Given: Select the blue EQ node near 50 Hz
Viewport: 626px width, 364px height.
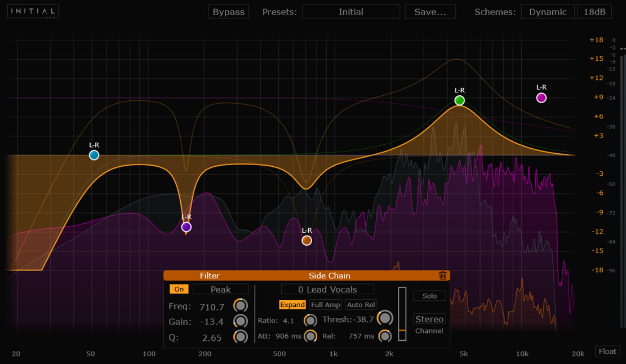Looking at the screenshot, I should pos(94,156).
